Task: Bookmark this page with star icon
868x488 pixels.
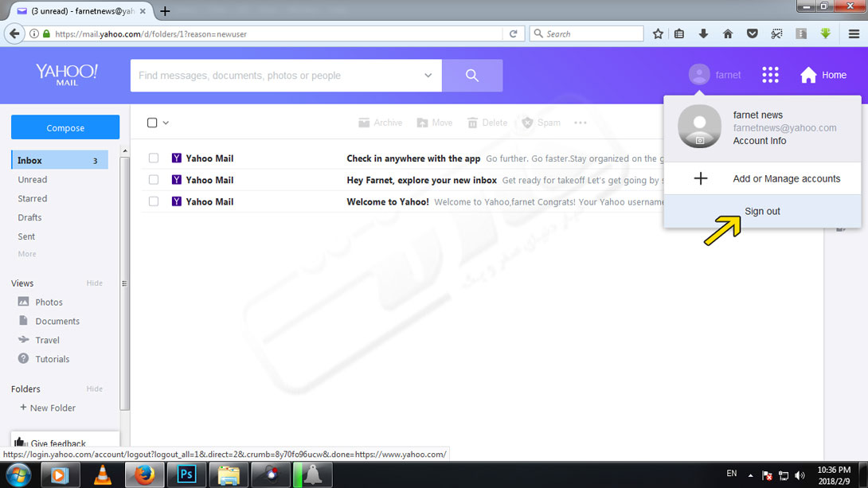Action: pyautogui.click(x=658, y=33)
